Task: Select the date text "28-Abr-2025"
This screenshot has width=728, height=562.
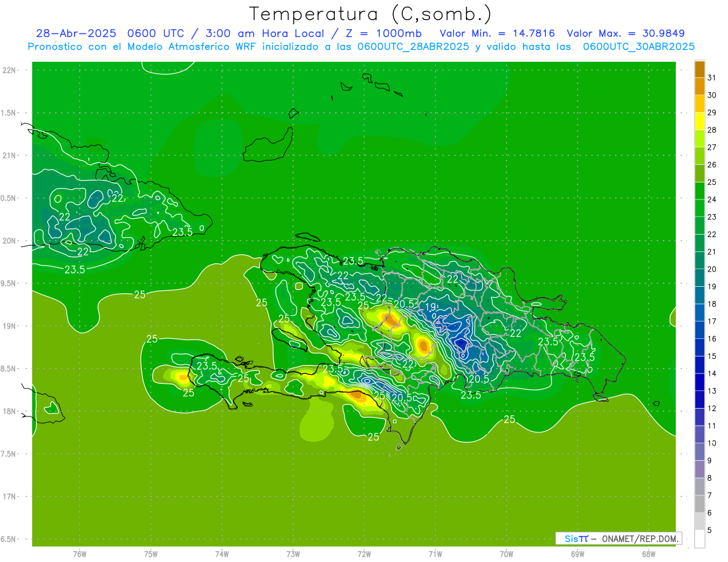Action: coord(76,33)
